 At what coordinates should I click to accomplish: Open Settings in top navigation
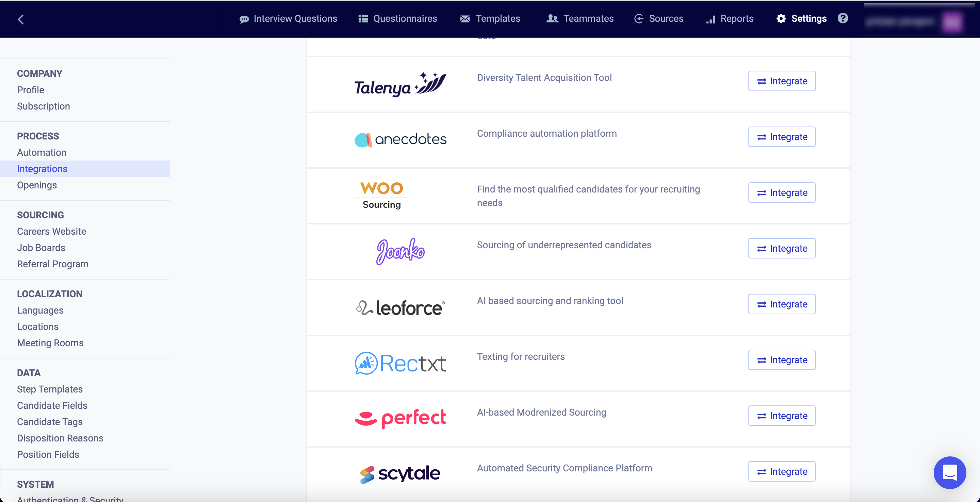[x=801, y=19]
